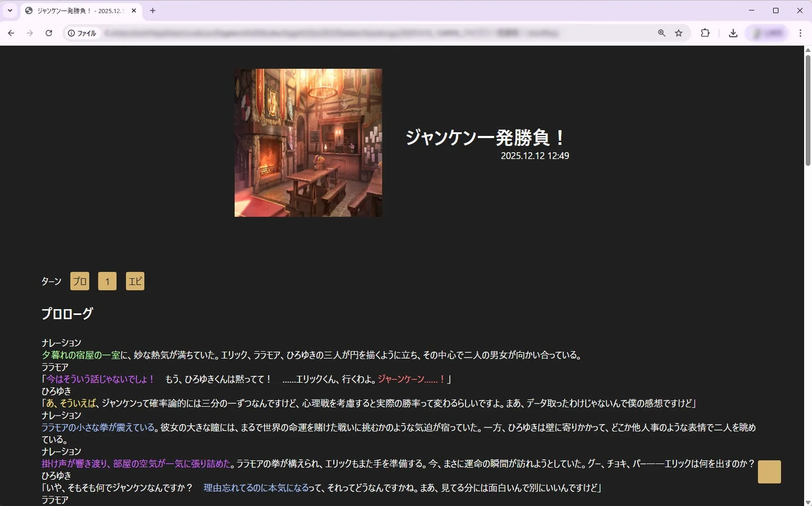Click the tavern header image
This screenshot has width=812, height=506.
click(x=308, y=142)
